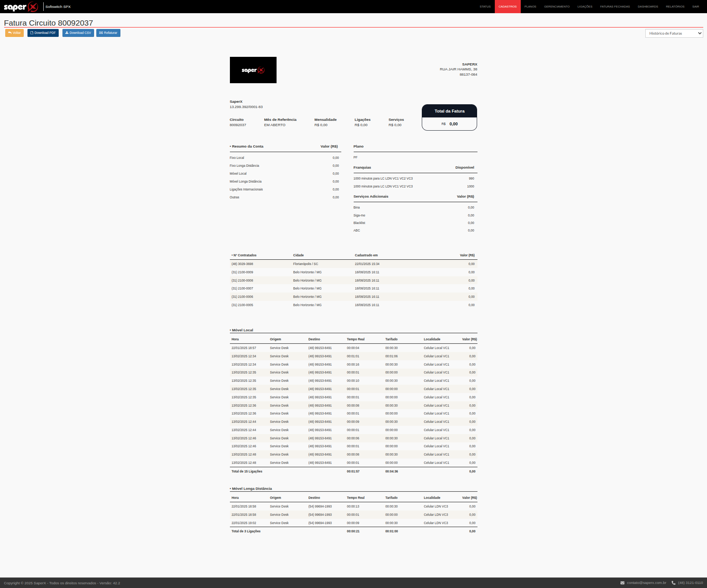Open the GERENCIAMENTO menu
This screenshot has width=707, height=588.
[556, 7]
